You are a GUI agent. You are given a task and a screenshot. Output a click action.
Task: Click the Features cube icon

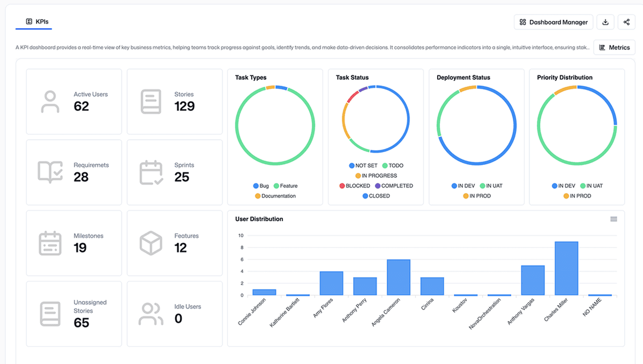pyautogui.click(x=151, y=243)
